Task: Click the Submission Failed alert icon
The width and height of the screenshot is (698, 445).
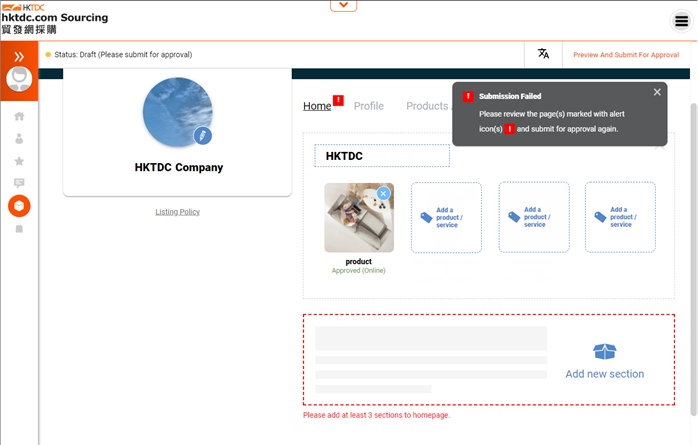Action: pyautogui.click(x=468, y=96)
